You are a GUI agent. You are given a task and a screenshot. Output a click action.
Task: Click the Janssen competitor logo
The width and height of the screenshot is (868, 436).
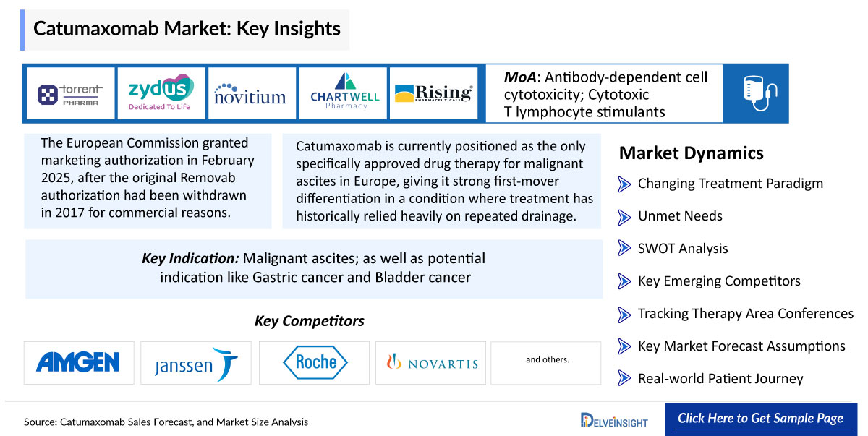pyautogui.click(x=196, y=362)
